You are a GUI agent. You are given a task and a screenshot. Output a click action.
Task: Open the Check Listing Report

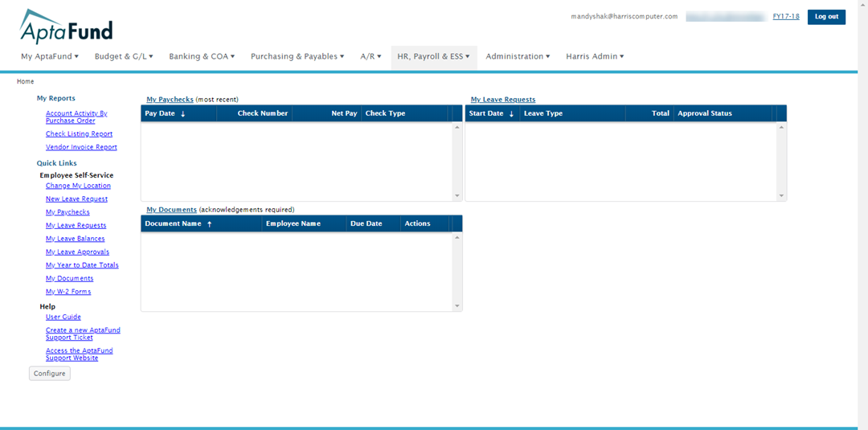click(79, 134)
